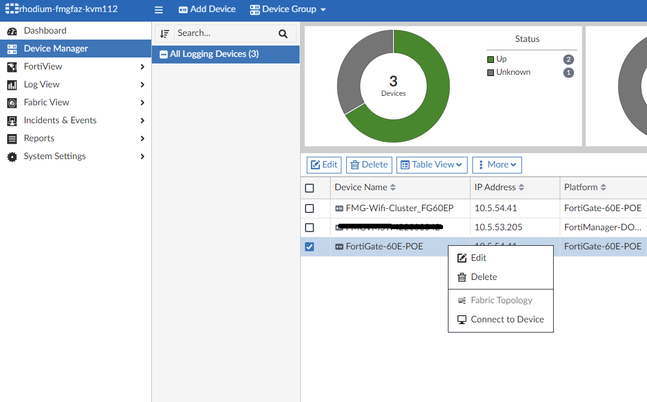Expand the More dropdown button
The width and height of the screenshot is (647, 402).
click(x=497, y=164)
